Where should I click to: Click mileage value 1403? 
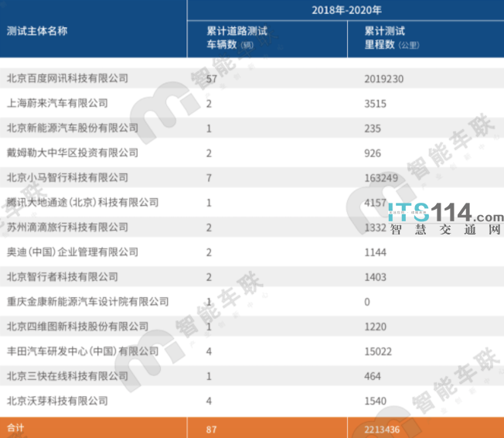(x=375, y=277)
